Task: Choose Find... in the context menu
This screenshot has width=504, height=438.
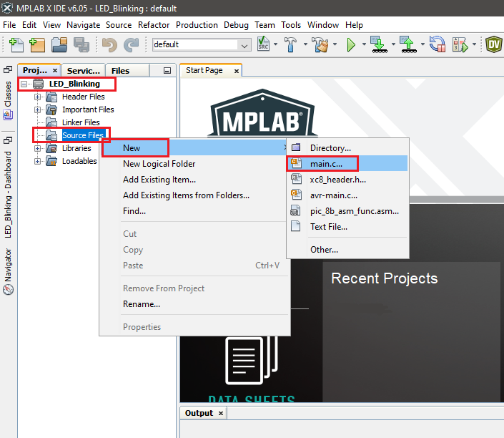Action: point(193,211)
